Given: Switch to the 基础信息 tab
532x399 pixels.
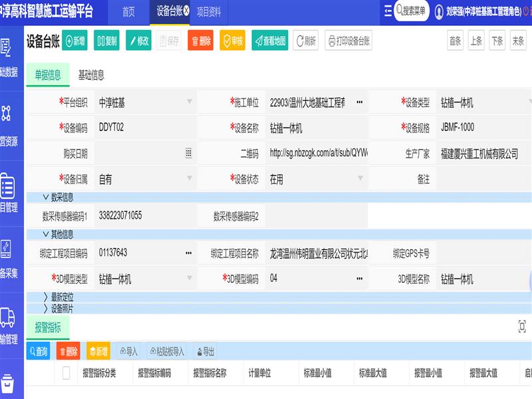Looking at the screenshot, I should (91, 75).
